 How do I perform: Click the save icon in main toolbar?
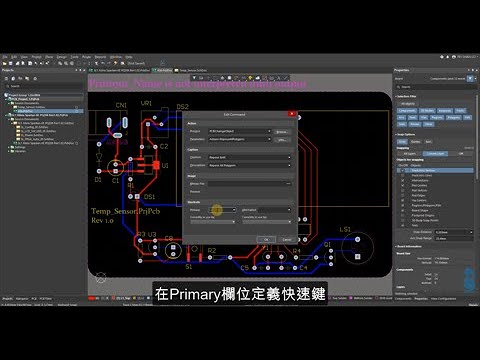[x=11, y=63]
